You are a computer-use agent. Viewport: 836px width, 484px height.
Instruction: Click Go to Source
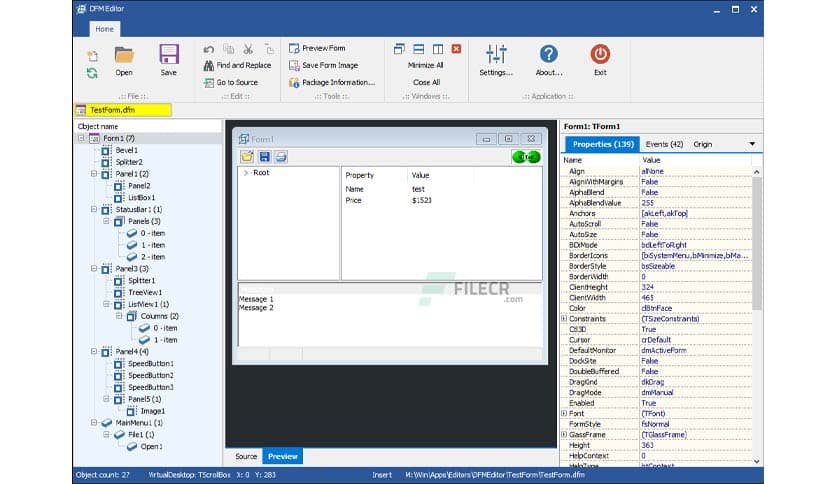pos(231,82)
